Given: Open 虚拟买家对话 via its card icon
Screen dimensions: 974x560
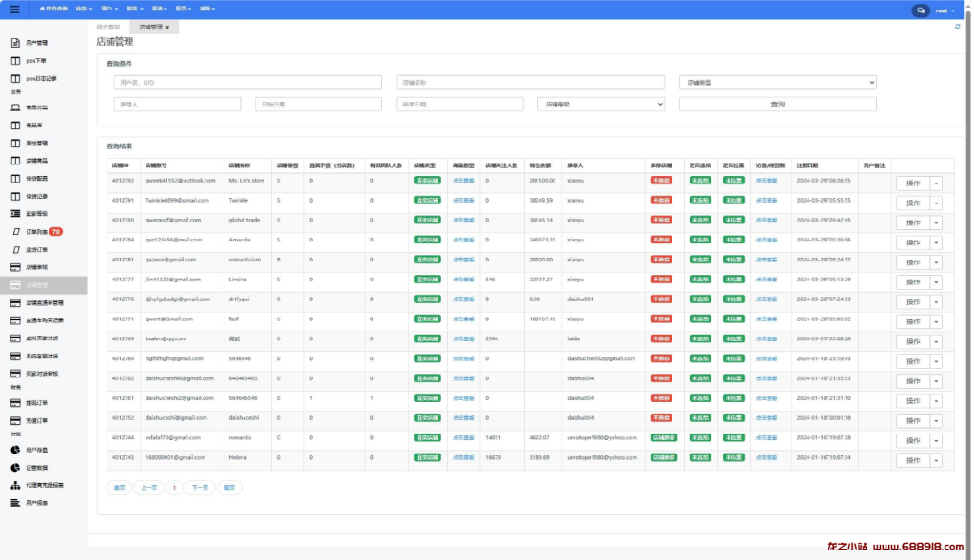Looking at the screenshot, I should 15,338.
